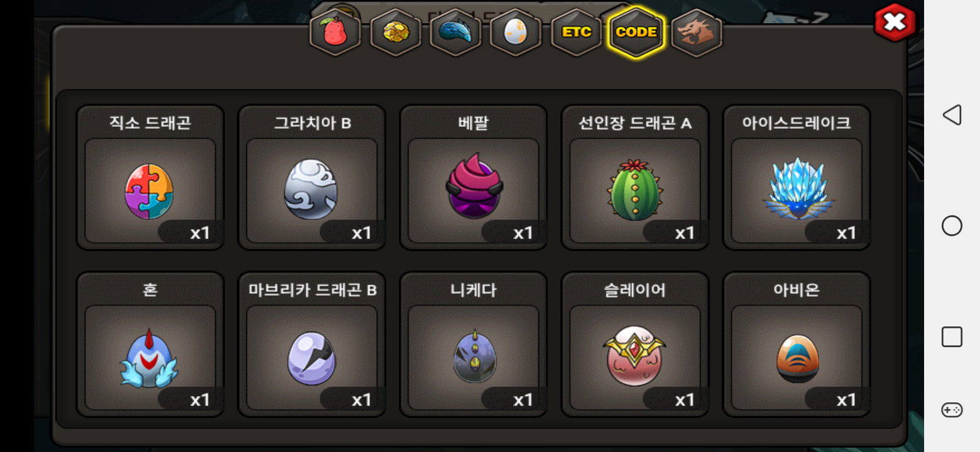This screenshot has height=452, width=980.
Task: Open the red fruit food tab
Action: pyautogui.click(x=335, y=32)
